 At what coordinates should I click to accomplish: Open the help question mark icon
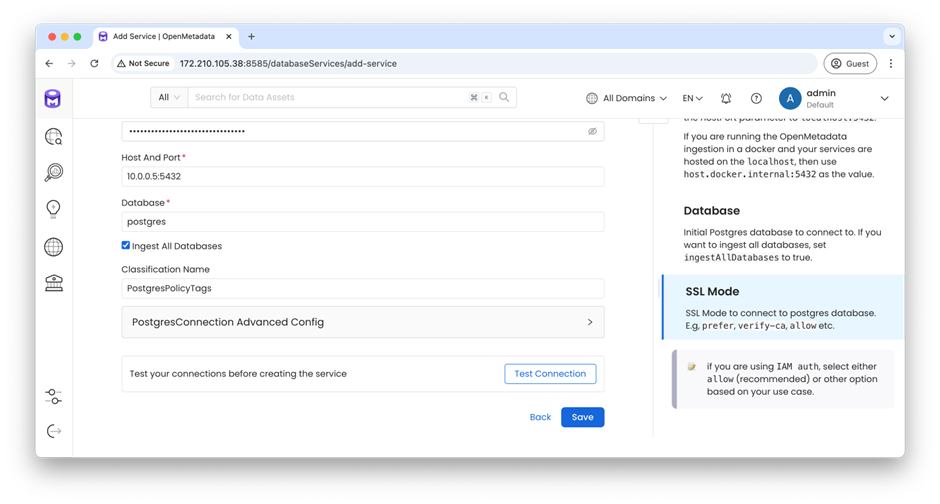coord(757,98)
